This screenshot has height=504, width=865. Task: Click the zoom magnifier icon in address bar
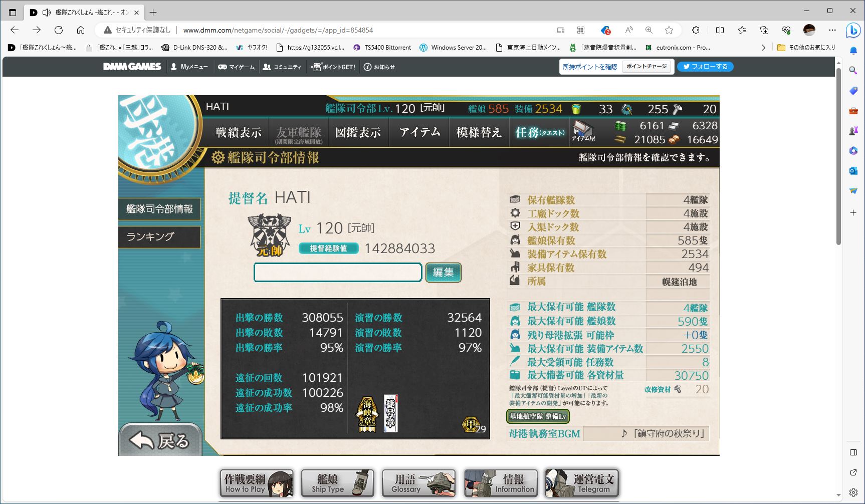649,30
